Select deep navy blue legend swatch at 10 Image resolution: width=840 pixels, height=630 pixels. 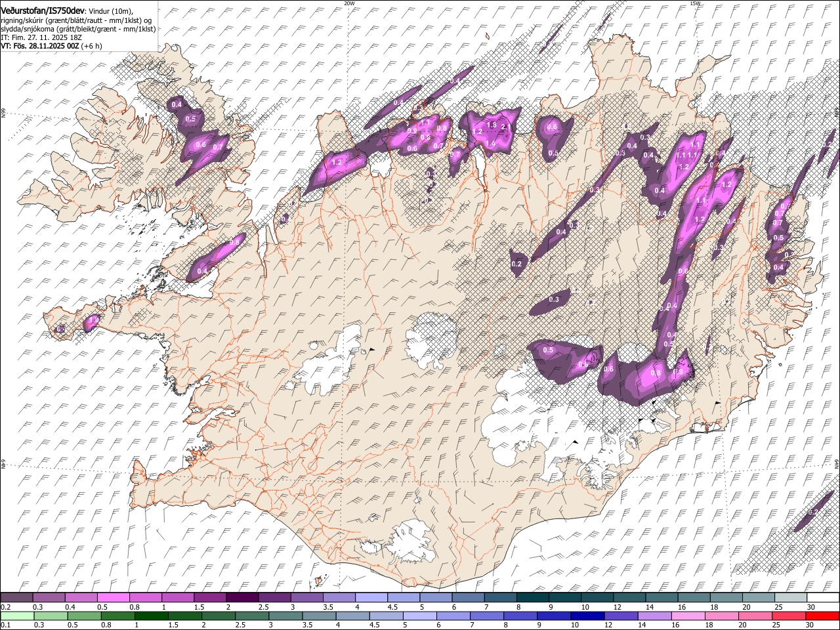pyautogui.click(x=587, y=616)
